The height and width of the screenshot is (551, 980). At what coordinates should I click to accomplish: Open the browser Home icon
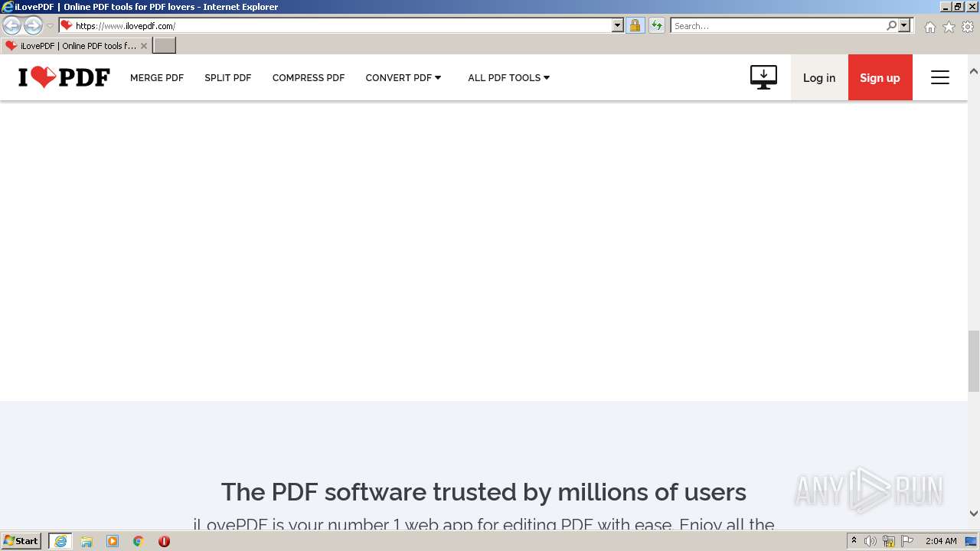click(x=929, y=27)
